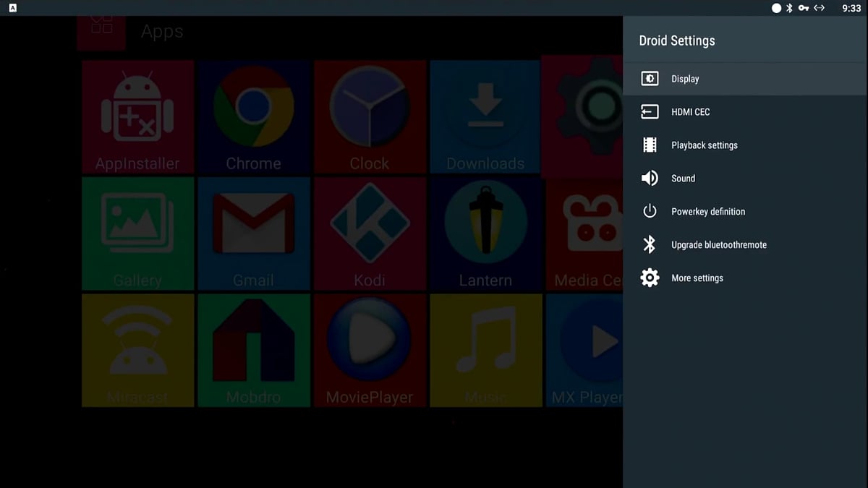The width and height of the screenshot is (868, 488).
Task: Launch the Kodi app
Action: tap(370, 234)
